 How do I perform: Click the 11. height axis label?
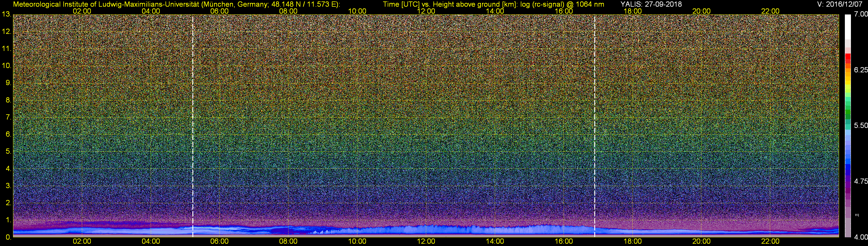(6, 49)
